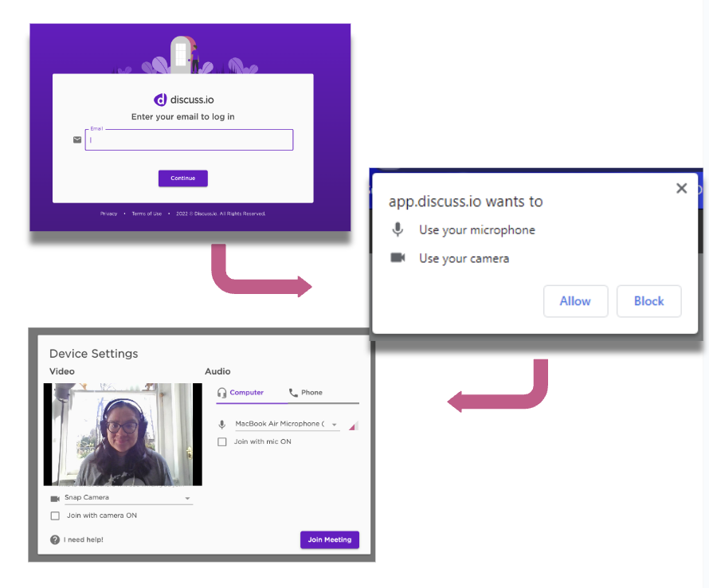The image size is (709, 588).
Task: Click microphone icon in permission prompt
Action: [x=398, y=229]
